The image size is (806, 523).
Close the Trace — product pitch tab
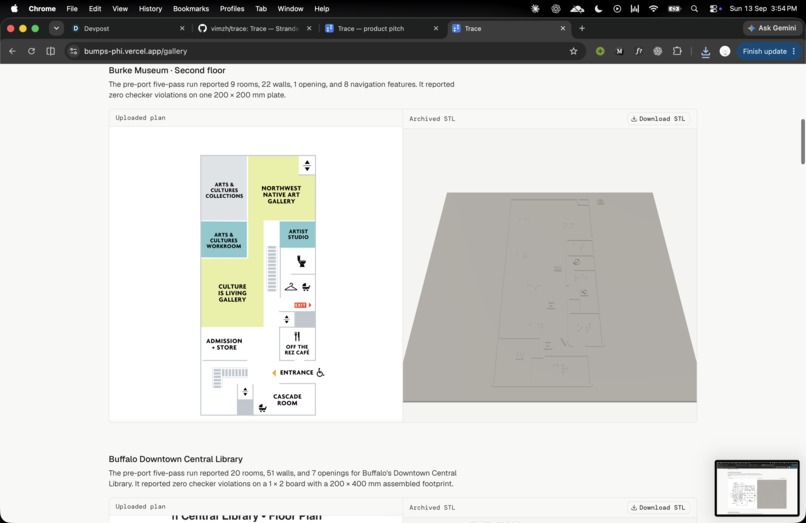[436, 29]
